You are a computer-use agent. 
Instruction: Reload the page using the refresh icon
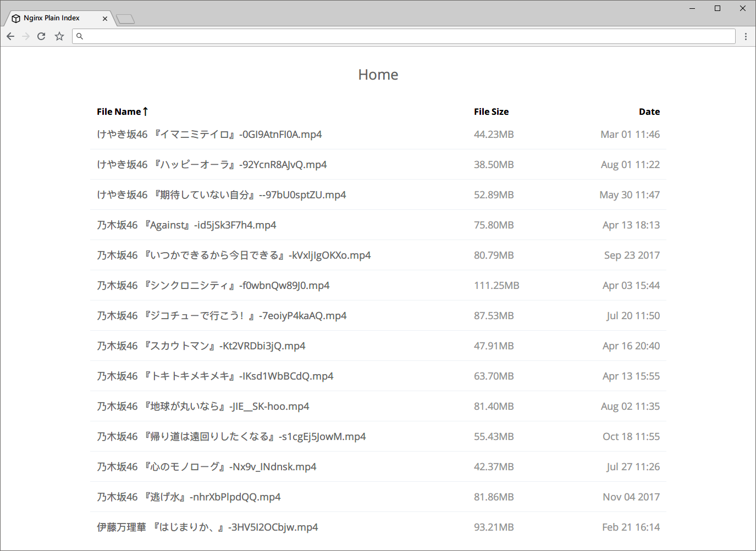pos(41,36)
